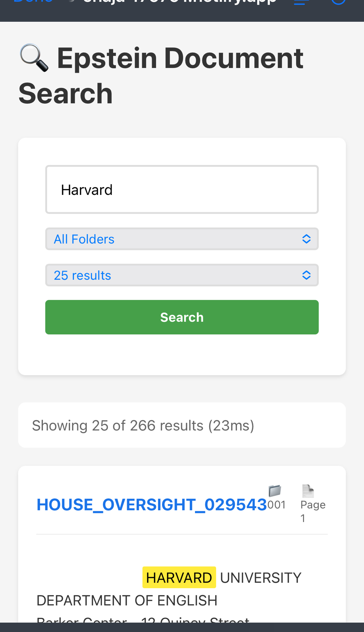364x632 pixels.
Task: Tap the lines icon in the top bar
Action: [x=301, y=2]
